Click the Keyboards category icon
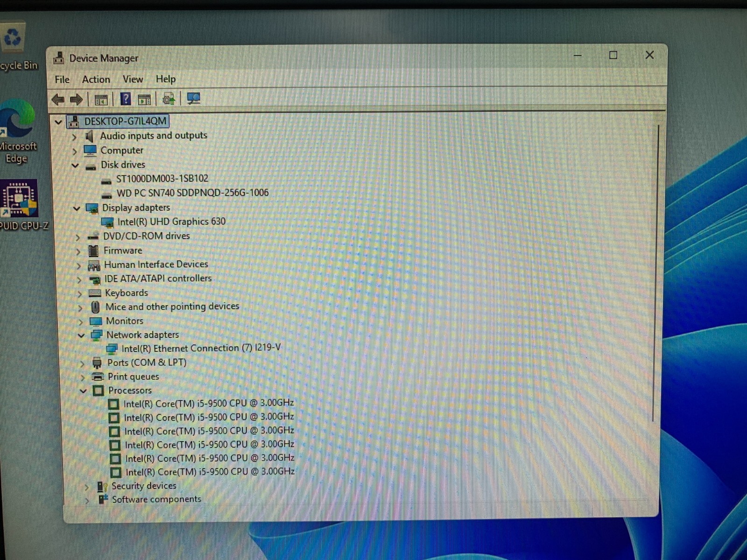747x560 pixels. [x=95, y=294]
